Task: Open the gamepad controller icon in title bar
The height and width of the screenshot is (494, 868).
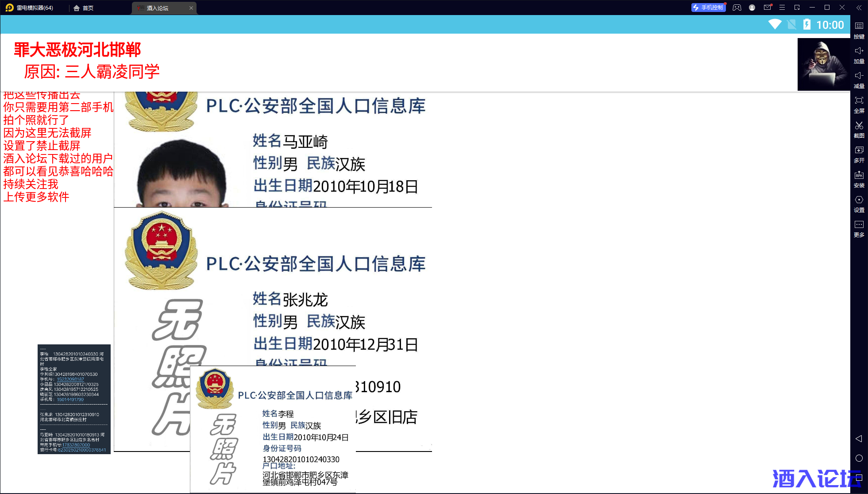Action: coord(737,8)
